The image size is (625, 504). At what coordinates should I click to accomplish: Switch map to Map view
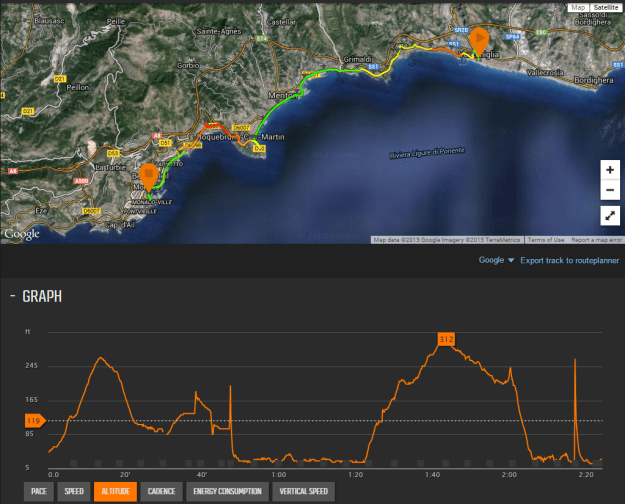point(578,7)
